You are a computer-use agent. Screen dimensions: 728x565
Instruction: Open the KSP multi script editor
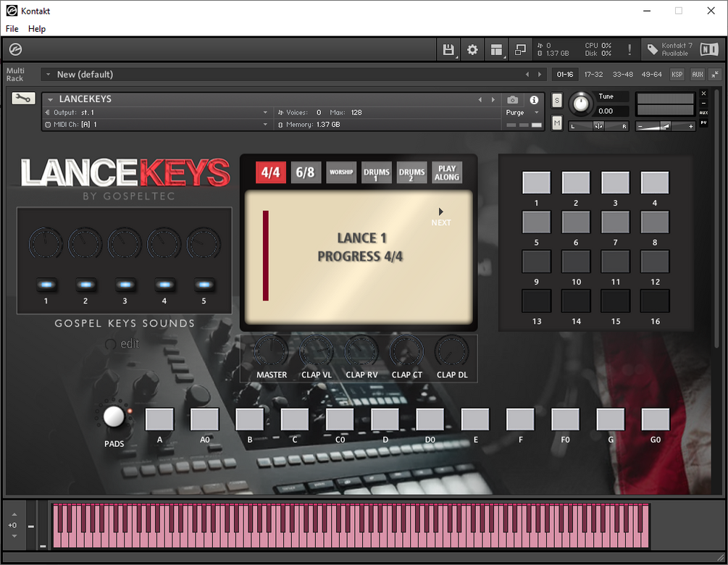[x=677, y=75]
